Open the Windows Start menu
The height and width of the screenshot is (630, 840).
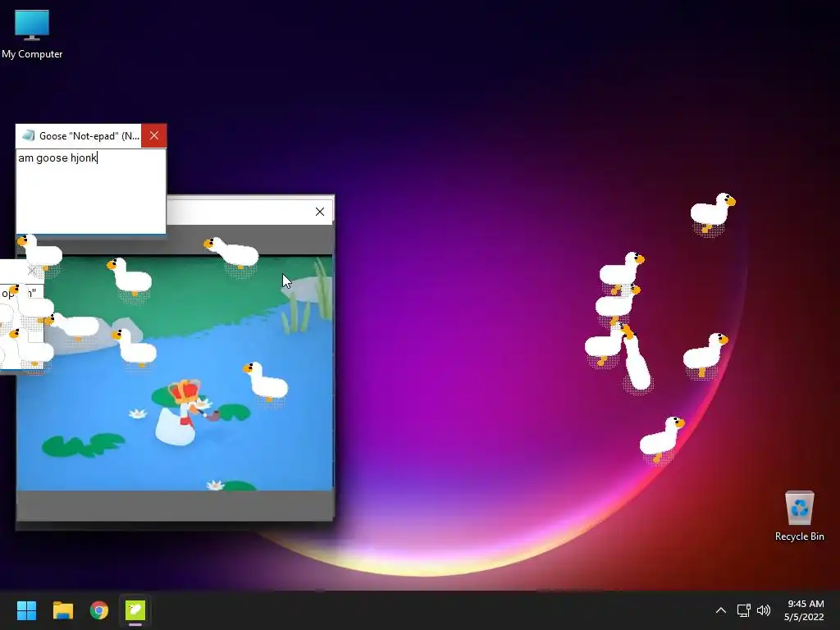click(26, 610)
